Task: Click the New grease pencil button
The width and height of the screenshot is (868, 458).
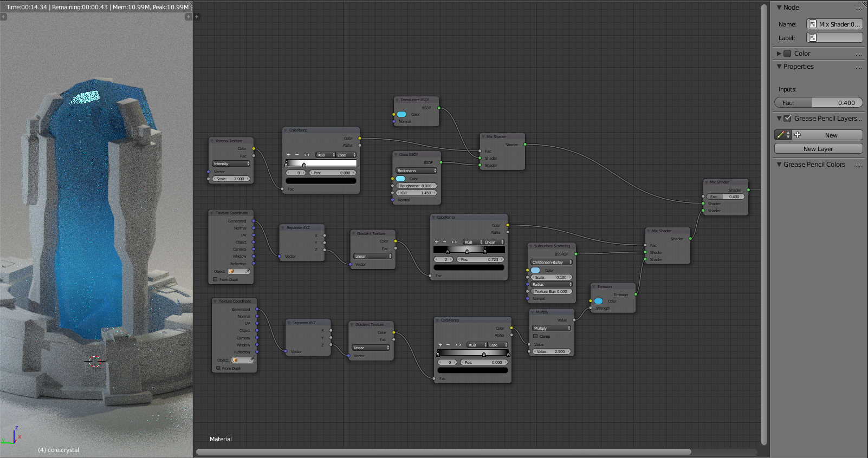Action: 827,135
